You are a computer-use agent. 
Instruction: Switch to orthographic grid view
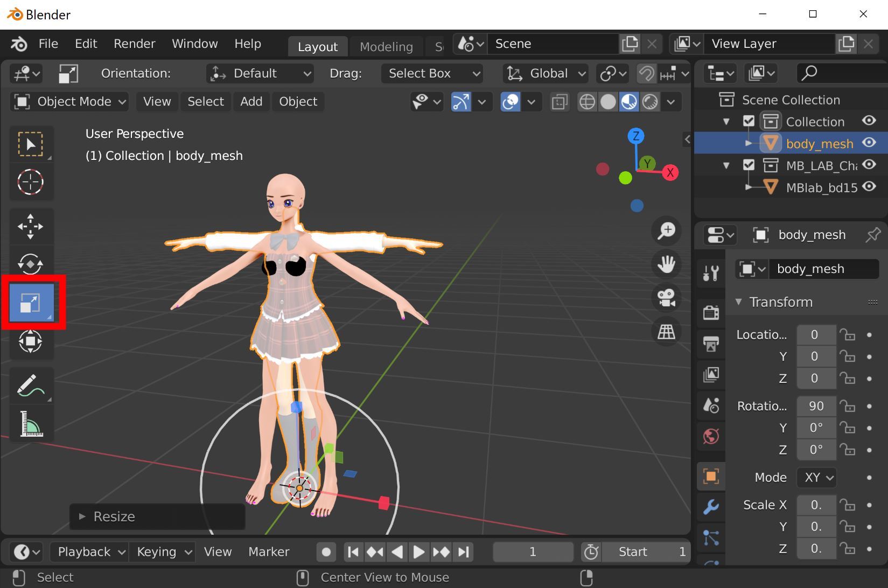tap(666, 331)
